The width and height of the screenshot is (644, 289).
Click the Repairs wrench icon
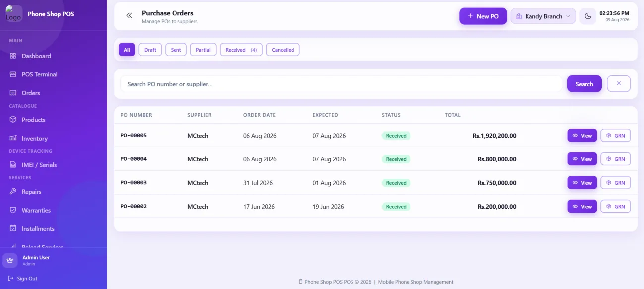(x=13, y=192)
